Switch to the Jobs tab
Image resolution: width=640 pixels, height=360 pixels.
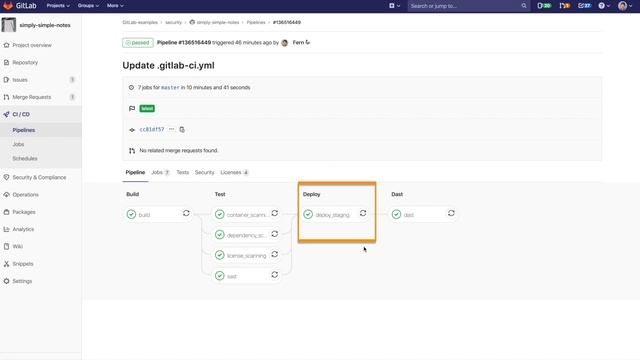pyautogui.click(x=160, y=173)
